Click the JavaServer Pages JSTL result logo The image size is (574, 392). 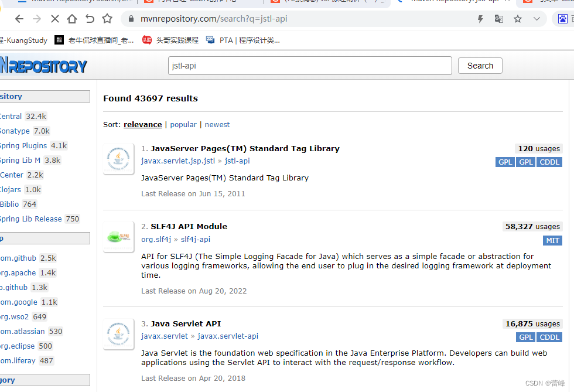point(118,159)
